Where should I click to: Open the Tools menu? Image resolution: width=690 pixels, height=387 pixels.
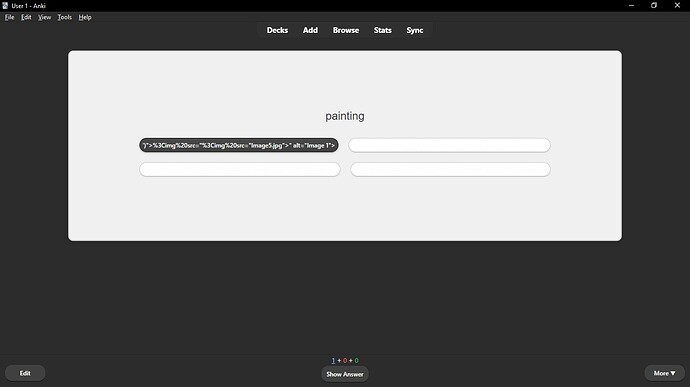click(64, 17)
